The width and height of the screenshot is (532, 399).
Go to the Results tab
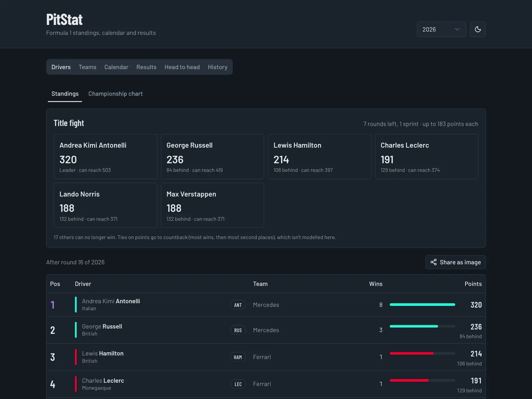click(x=146, y=67)
